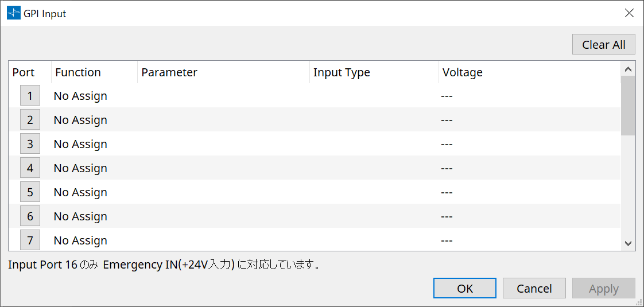Click the Port 2 number button
Screen dimensions: 644x307
[x=30, y=120]
